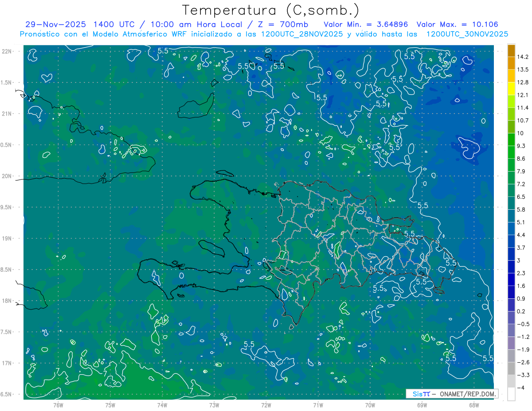The height and width of the screenshot is (411, 532).
Task: Select valid-until time "1200UTC_30NOV2025"
Action: [467, 34]
